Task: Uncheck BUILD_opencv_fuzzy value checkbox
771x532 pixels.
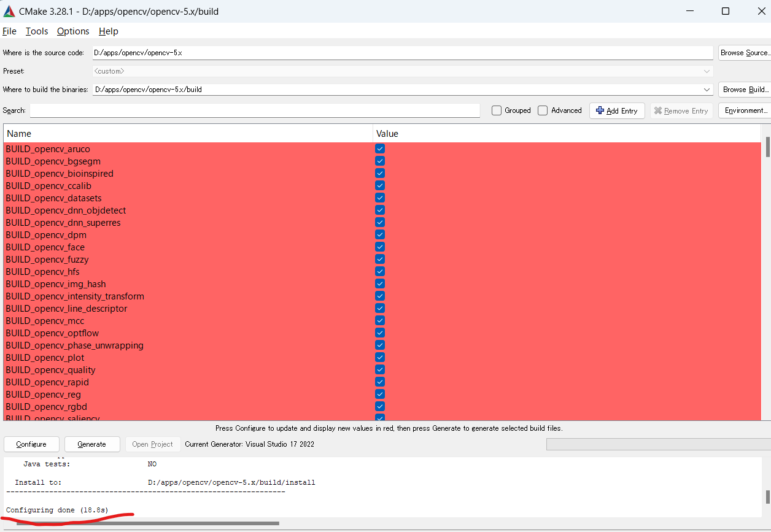Action: pyautogui.click(x=380, y=259)
